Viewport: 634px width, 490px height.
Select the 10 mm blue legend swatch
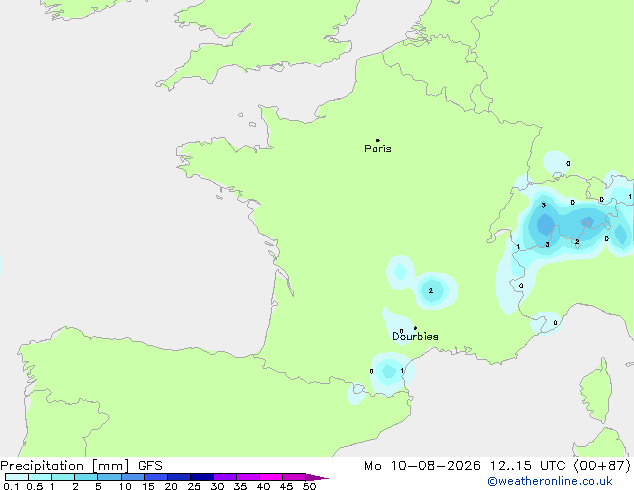click(x=133, y=477)
